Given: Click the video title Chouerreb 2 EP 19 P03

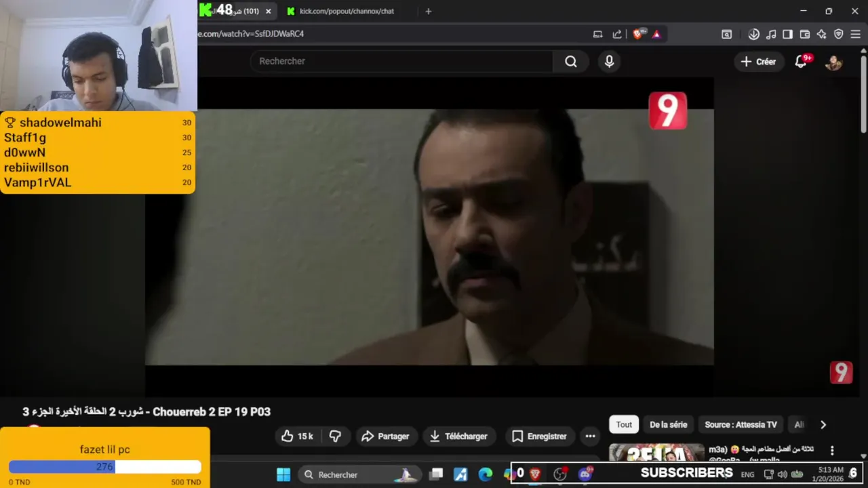Looking at the screenshot, I should (146, 411).
